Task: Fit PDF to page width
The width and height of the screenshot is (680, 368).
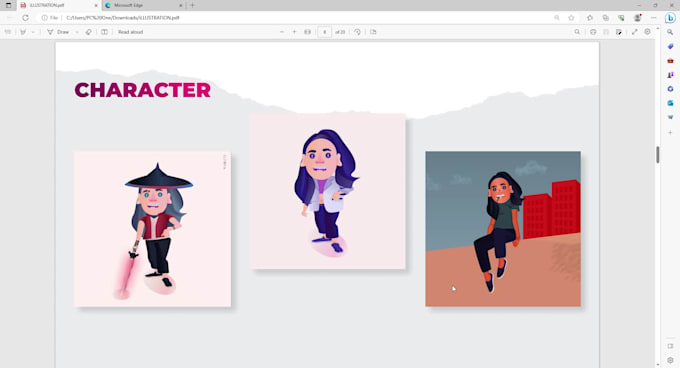Action: [307, 32]
